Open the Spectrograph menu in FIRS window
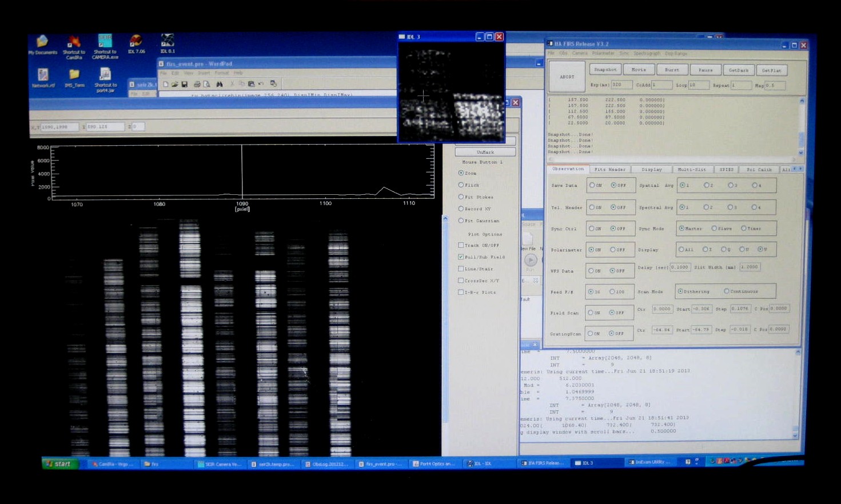The image size is (841, 504). [647, 53]
